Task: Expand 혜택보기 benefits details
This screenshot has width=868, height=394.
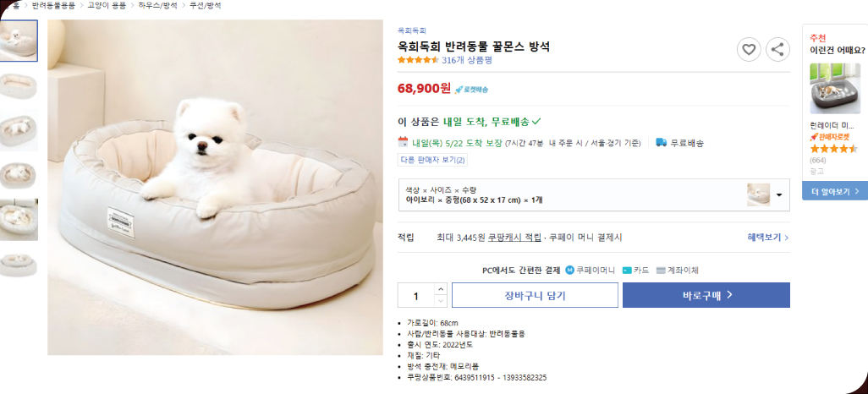Action: [x=767, y=238]
